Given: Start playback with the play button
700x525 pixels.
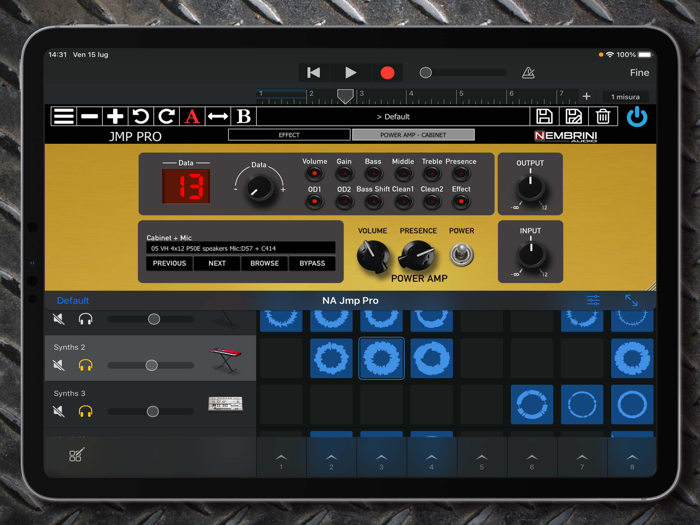Looking at the screenshot, I should pyautogui.click(x=350, y=72).
